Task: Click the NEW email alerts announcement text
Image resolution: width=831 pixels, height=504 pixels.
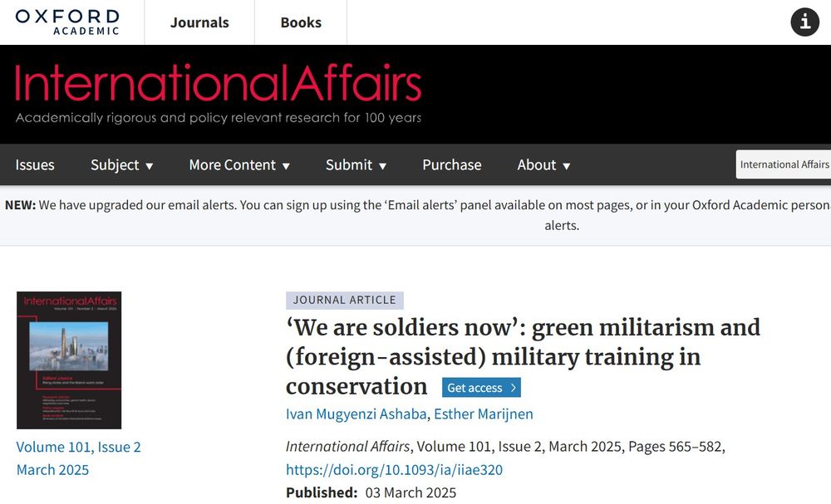Action: pos(418,215)
